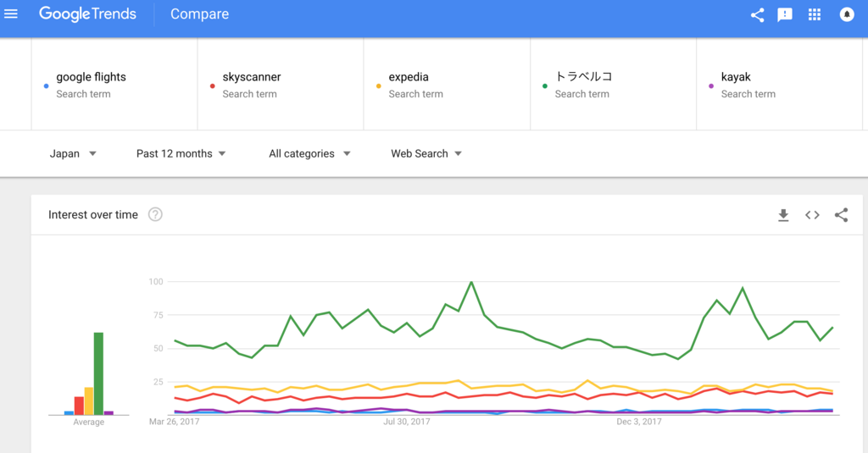Click the Compare header title

[x=199, y=14]
